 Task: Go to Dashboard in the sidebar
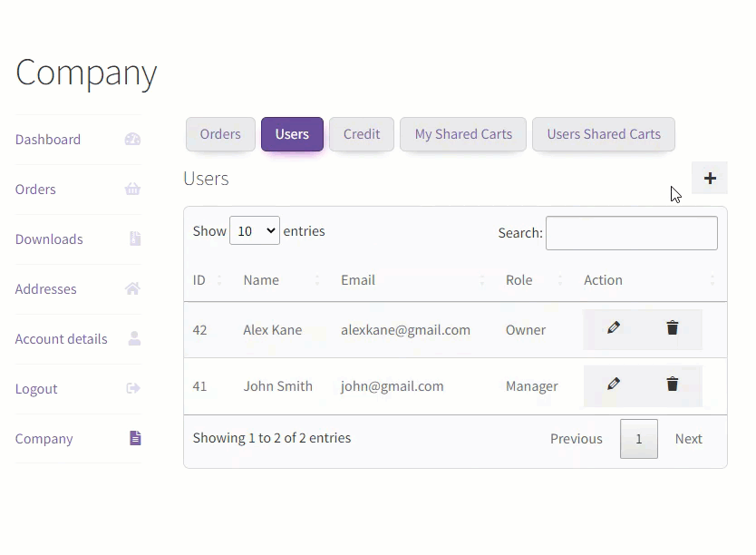click(48, 140)
